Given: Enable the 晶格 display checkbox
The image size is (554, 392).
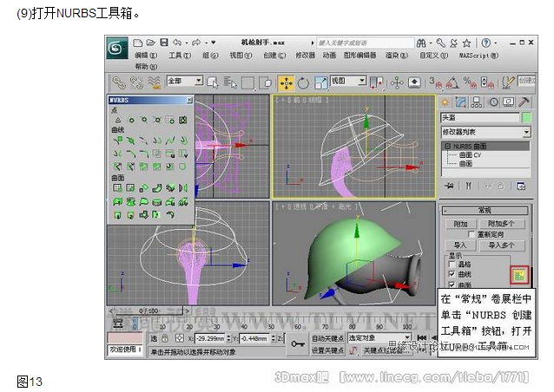Looking at the screenshot, I should click(452, 264).
